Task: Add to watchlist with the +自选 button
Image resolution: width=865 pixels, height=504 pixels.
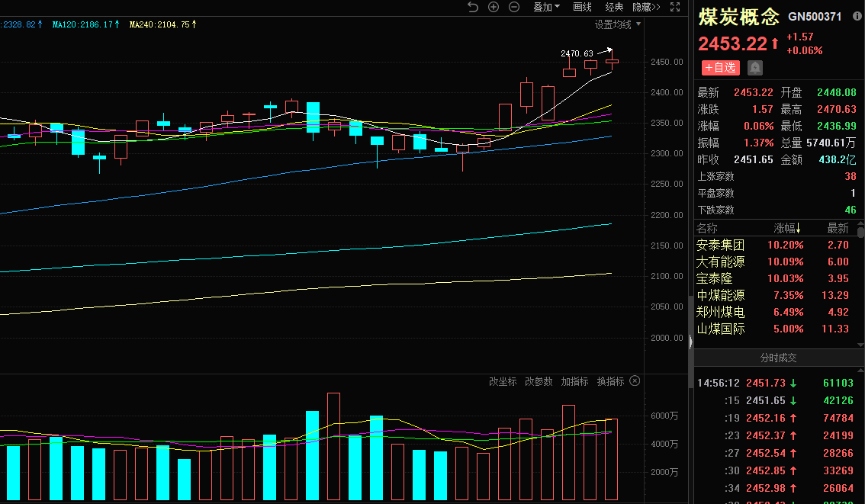Action: pos(721,68)
